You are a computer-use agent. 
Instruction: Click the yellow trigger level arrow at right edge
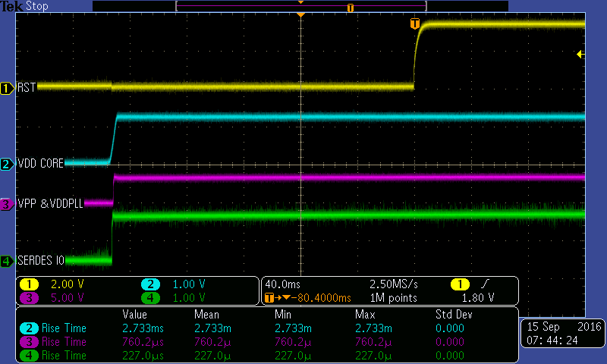click(580, 54)
